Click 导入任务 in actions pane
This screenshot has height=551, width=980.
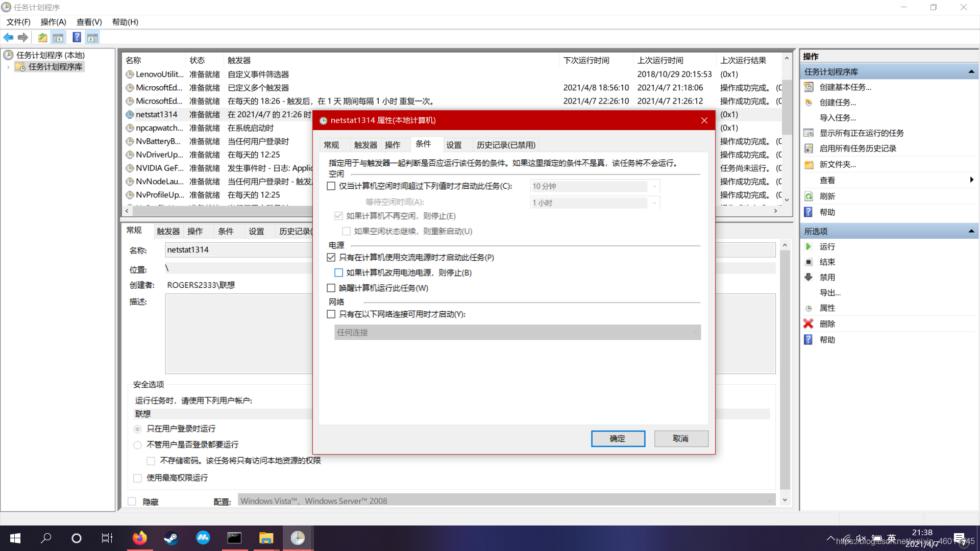[838, 118]
